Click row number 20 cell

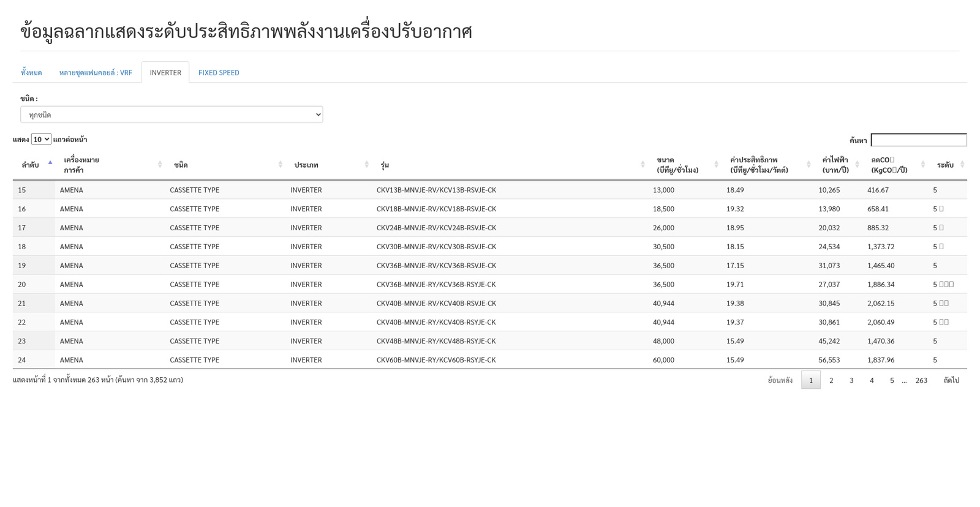(x=34, y=285)
